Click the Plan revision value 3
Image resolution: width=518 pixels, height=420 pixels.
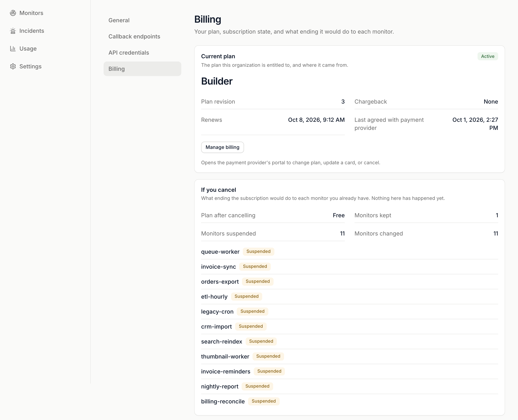click(343, 102)
